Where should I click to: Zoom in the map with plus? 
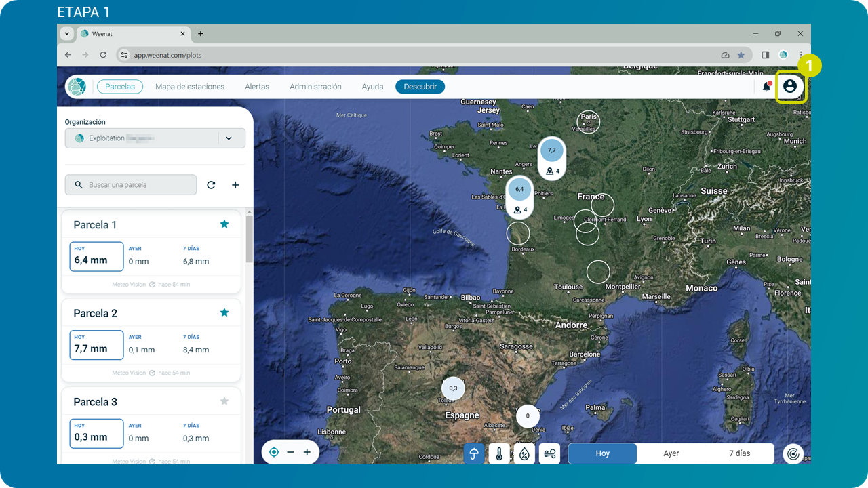(307, 452)
